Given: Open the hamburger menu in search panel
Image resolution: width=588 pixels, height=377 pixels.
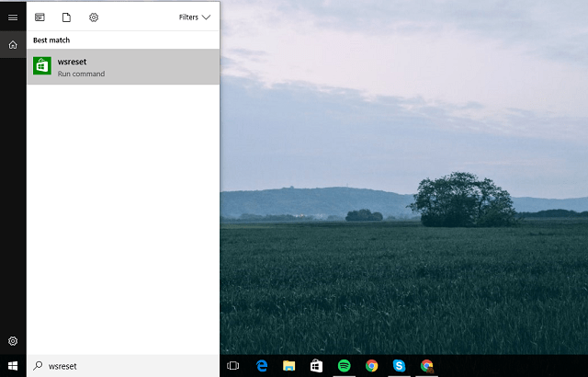Looking at the screenshot, I should pyautogui.click(x=13, y=17).
